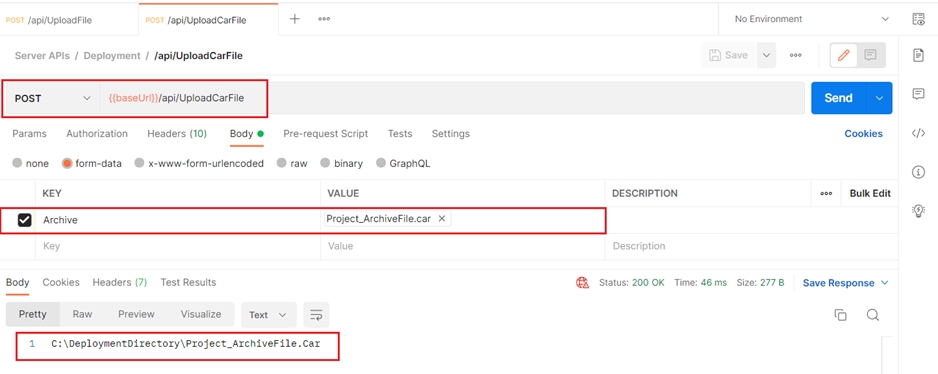Open the Settings tab
938x374 pixels.
tap(450, 133)
